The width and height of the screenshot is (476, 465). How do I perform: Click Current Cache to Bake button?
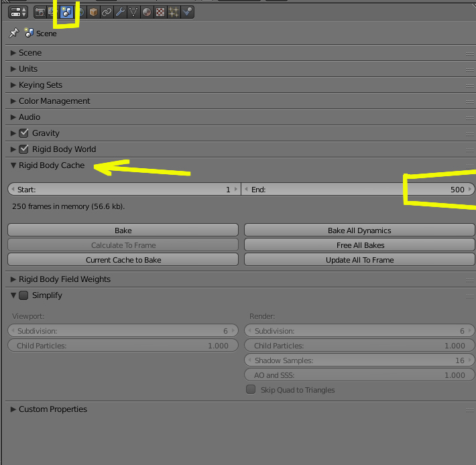123,260
